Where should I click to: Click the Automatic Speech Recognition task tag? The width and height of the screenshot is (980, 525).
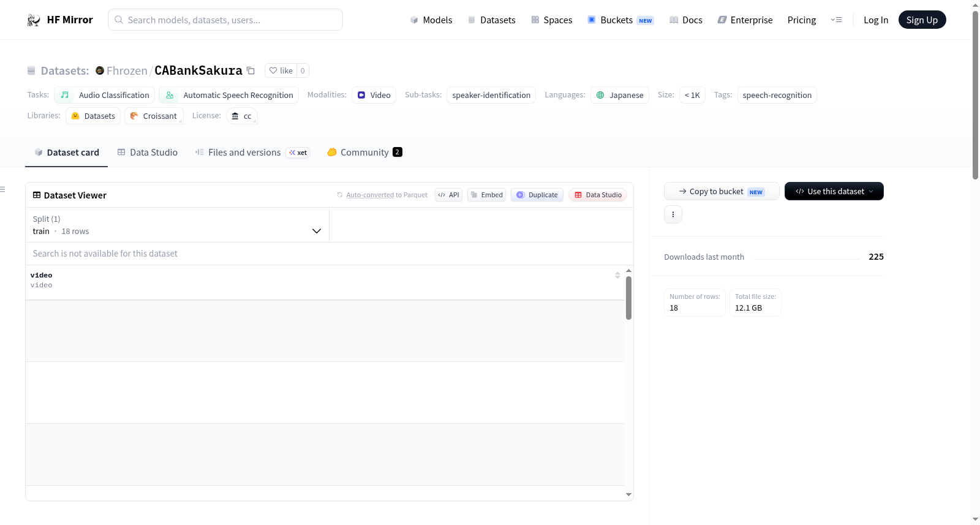(x=229, y=95)
